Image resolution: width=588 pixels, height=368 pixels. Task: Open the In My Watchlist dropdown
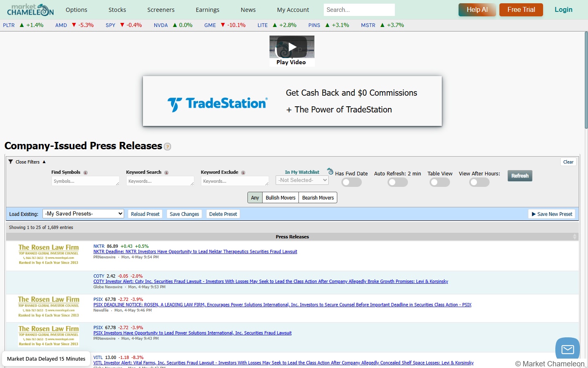click(x=302, y=180)
